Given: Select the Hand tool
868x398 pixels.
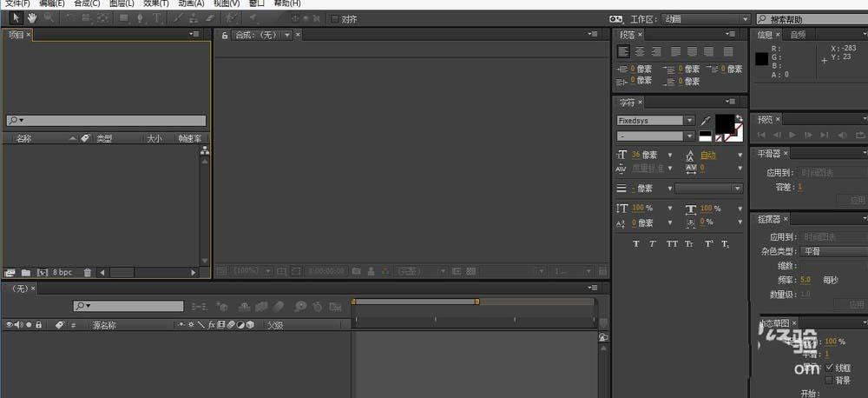Looking at the screenshot, I should tap(32, 17).
